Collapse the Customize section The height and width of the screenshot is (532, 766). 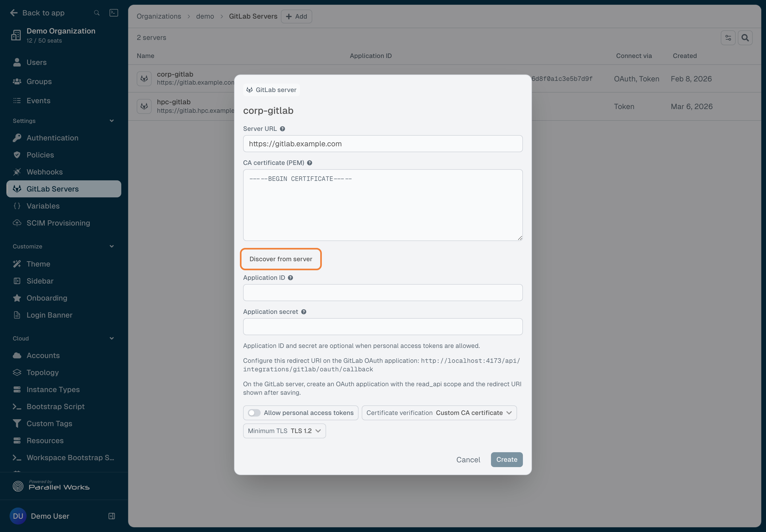pos(112,246)
